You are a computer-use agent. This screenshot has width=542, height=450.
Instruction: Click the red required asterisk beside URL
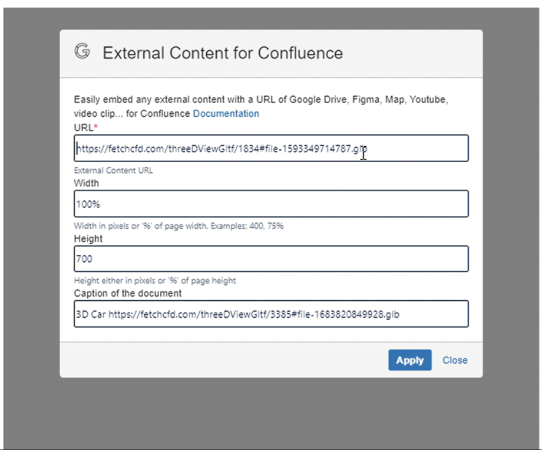pyautogui.click(x=96, y=126)
